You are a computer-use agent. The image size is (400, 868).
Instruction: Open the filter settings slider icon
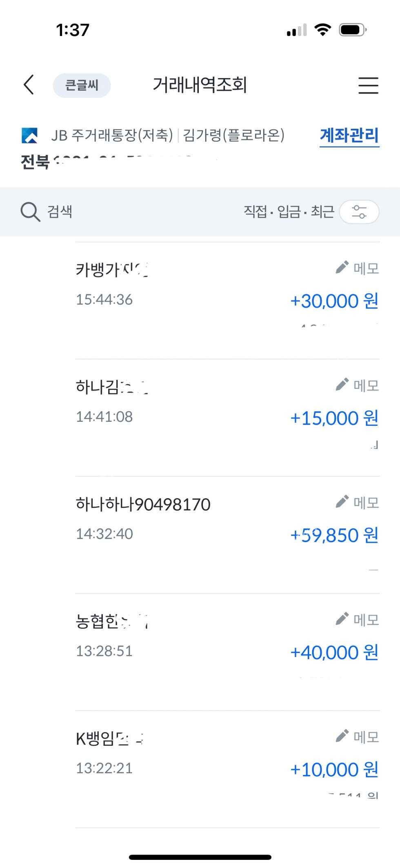(359, 212)
